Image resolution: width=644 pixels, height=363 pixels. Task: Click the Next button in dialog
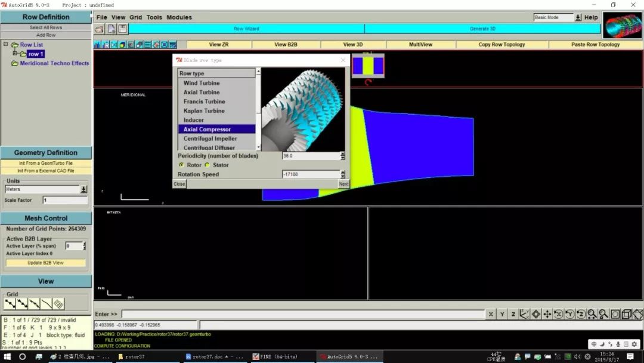click(x=343, y=184)
